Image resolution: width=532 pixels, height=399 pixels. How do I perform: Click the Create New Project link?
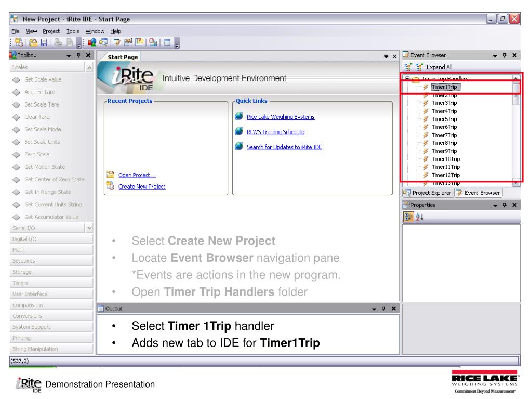pos(142,187)
